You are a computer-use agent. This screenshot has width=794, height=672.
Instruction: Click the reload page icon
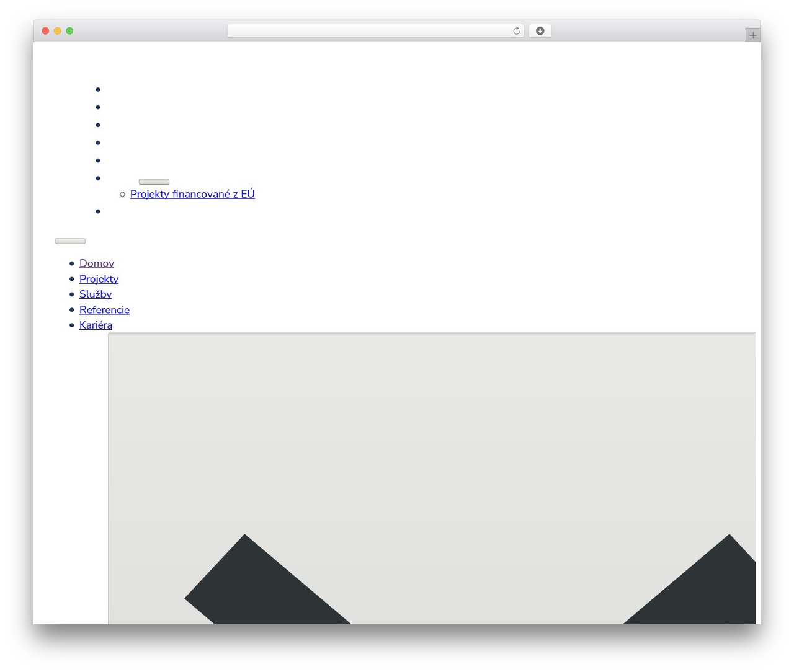pyautogui.click(x=517, y=31)
